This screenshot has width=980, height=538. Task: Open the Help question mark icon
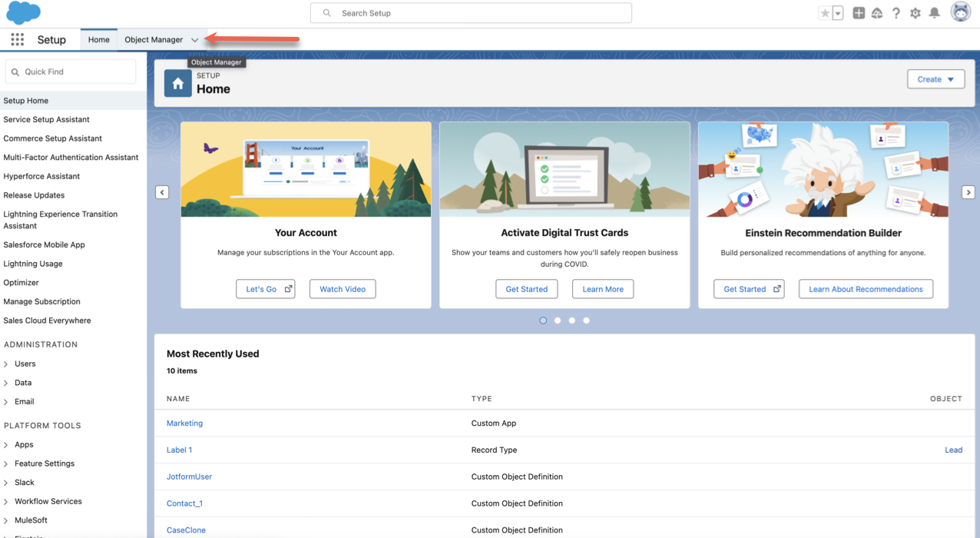(896, 13)
